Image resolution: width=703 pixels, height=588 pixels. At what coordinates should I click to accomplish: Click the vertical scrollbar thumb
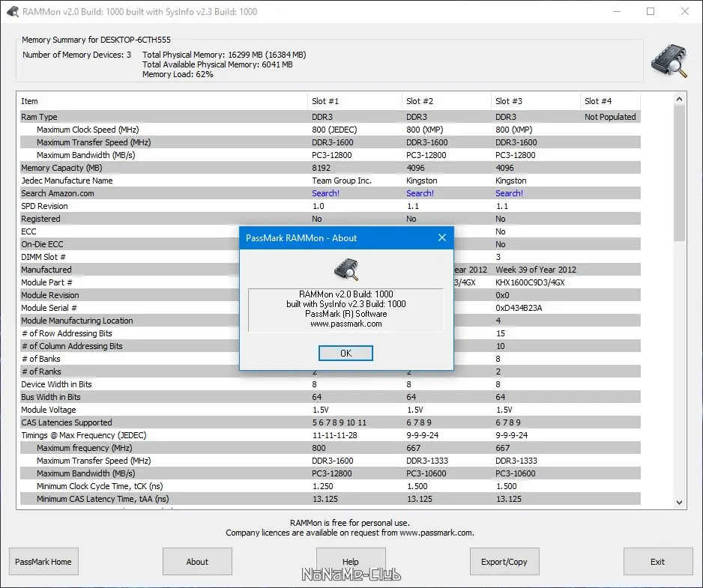(x=679, y=172)
